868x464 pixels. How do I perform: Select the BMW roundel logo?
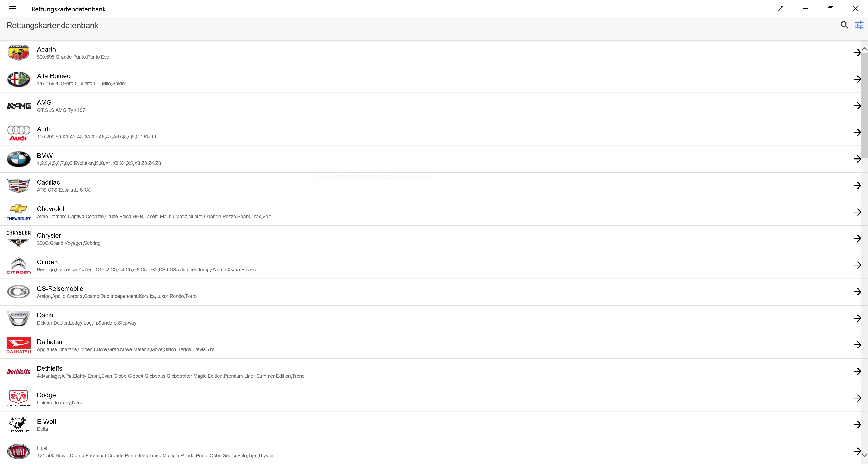(18, 159)
